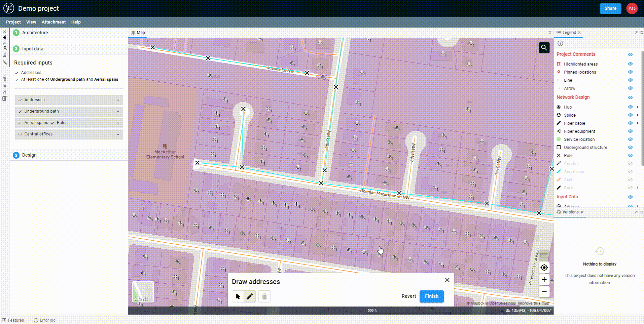Image resolution: width=644 pixels, height=324 pixels.
Task: Open the AQ user avatar
Action: point(632,8)
